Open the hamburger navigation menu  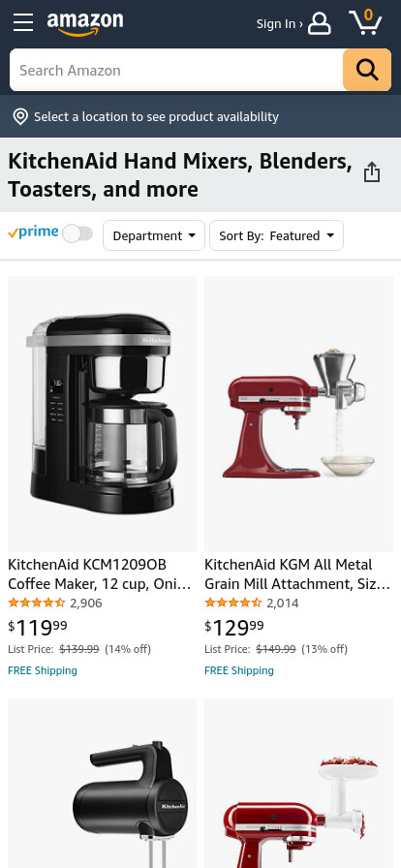coord(23,22)
